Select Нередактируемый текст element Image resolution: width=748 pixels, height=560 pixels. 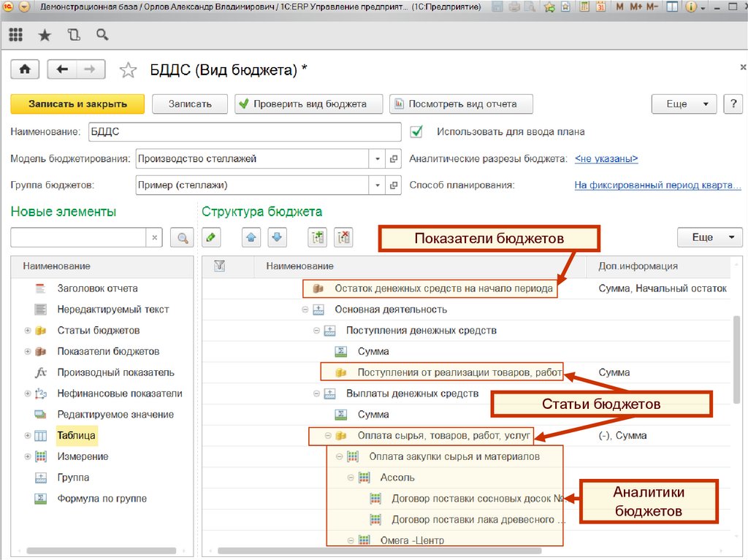pos(113,310)
